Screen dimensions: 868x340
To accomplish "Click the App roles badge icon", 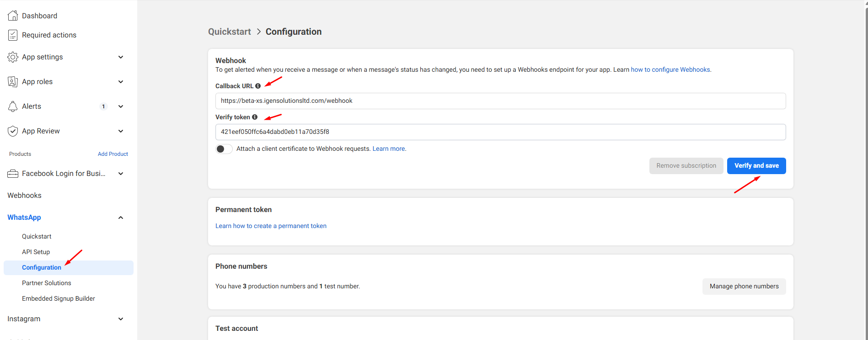I will (x=13, y=82).
